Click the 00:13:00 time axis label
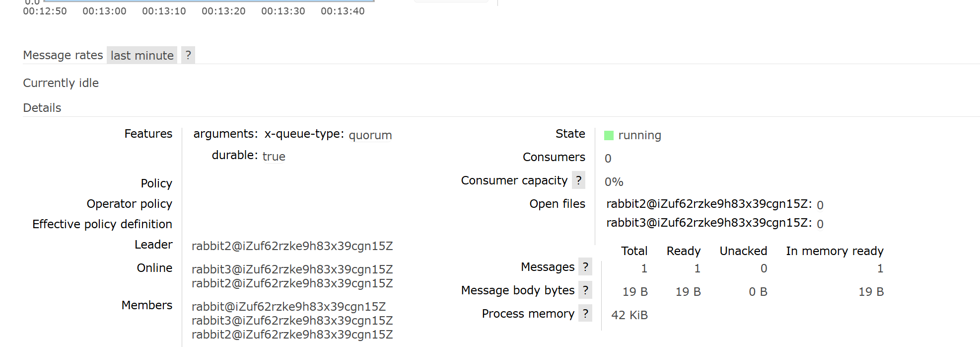Screen dimensions: 980x347 104,11
